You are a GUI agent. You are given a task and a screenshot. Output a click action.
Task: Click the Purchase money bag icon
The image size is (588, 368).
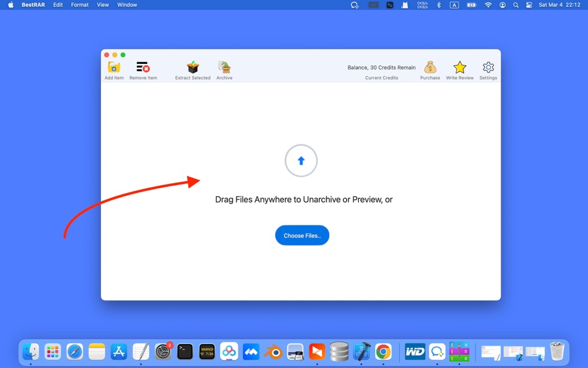pos(430,68)
